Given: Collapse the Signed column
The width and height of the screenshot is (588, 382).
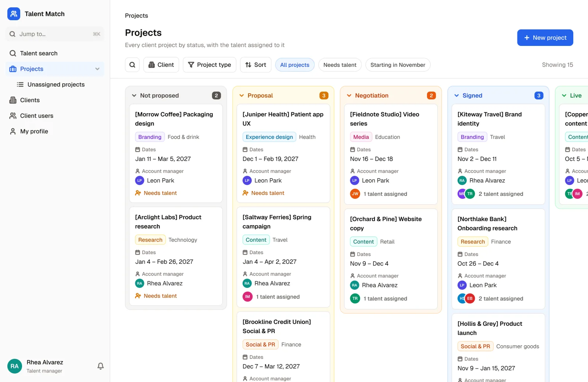Looking at the screenshot, I should click(x=456, y=95).
